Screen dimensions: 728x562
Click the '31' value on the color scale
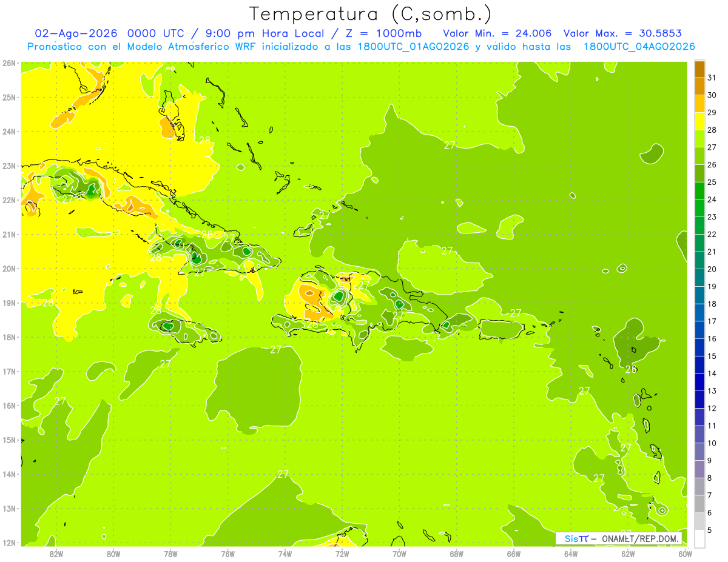click(712, 78)
